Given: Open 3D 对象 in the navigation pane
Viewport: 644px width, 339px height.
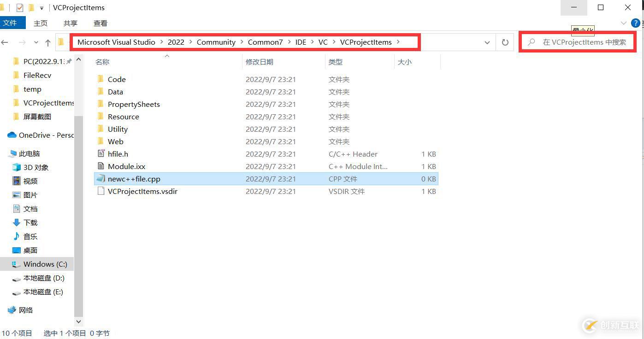Looking at the screenshot, I should click(36, 167).
